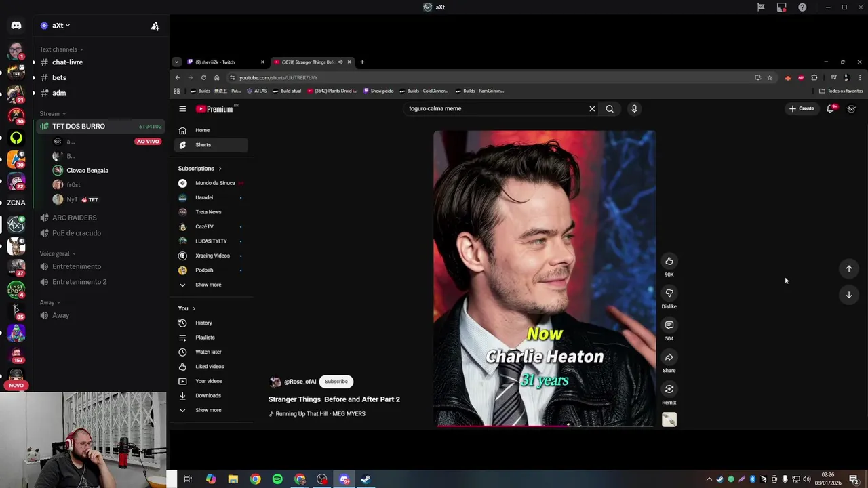Collapse the Away category
868x488 pixels.
[50, 302]
